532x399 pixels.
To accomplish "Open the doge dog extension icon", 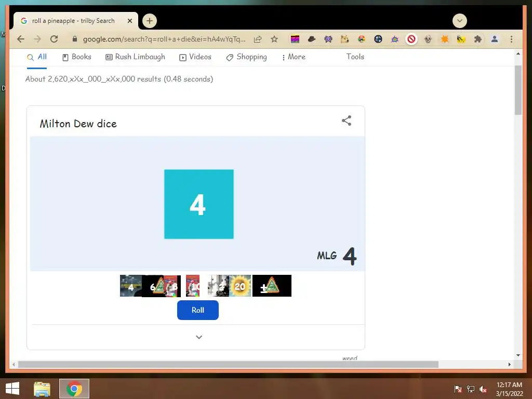I will click(x=345, y=39).
